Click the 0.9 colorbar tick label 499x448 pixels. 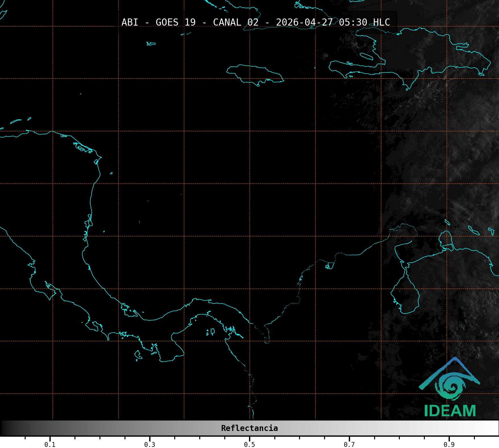[449, 445]
